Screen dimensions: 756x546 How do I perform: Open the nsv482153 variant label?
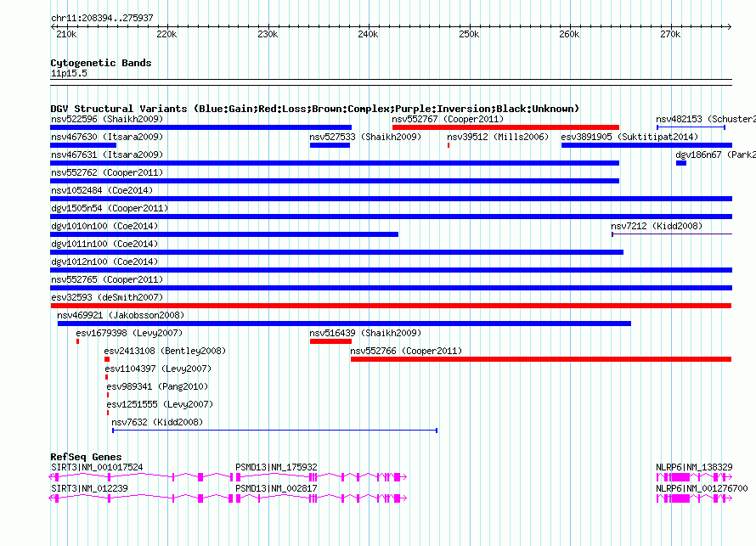tap(705, 119)
